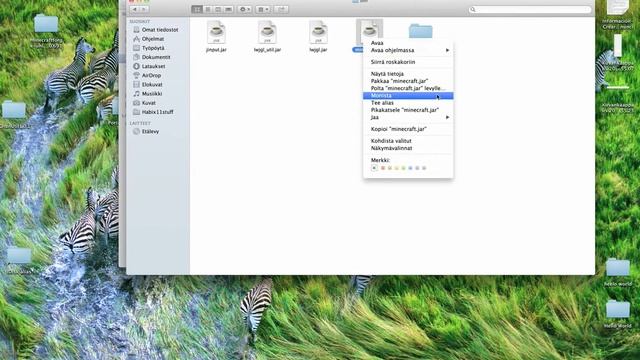Select the lwjgl_util.jar file icon
The height and width of the screenshot is (360, 640).
(267, 32)
